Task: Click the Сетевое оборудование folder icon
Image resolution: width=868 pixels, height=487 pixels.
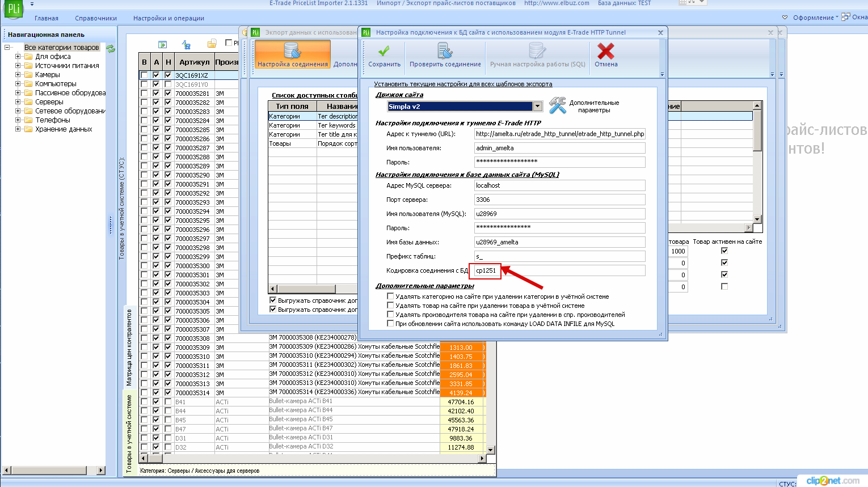Action: [x=28, y=111]
